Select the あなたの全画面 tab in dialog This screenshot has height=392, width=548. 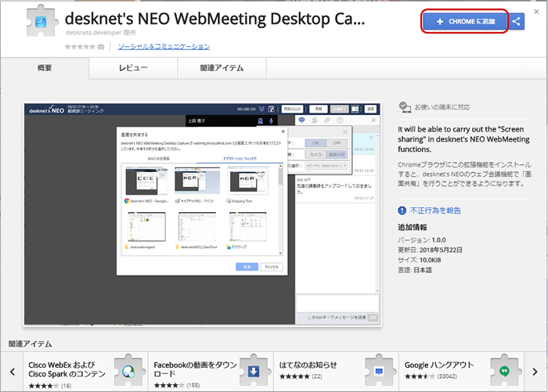click(159, 159)
